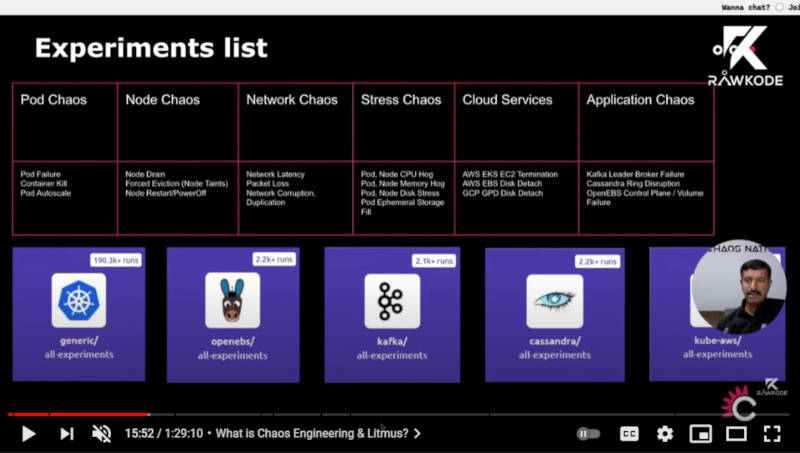Unmute the video sound
Image resolution: width=800 pixels, height=453 pixels.
(102, 434)
